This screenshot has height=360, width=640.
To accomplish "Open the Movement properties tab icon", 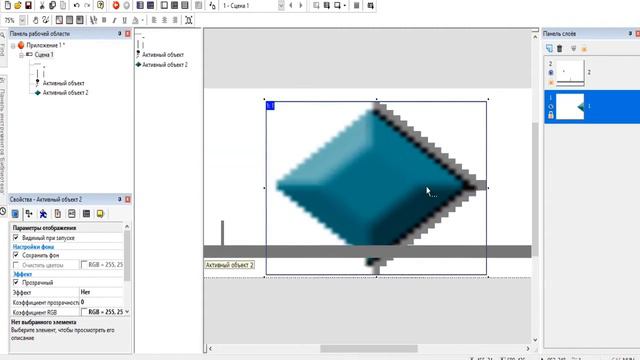I will [43, 213].
